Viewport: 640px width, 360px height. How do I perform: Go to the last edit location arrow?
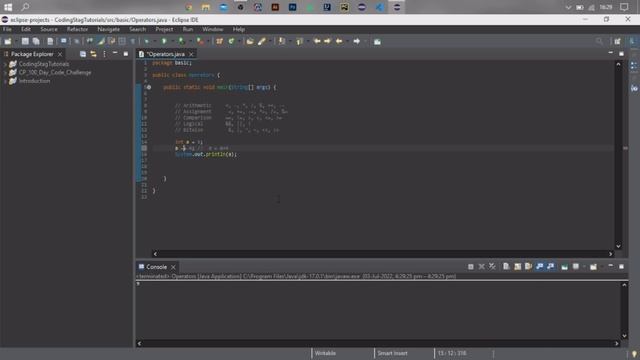pyautogui.click(x=317, y=41)
